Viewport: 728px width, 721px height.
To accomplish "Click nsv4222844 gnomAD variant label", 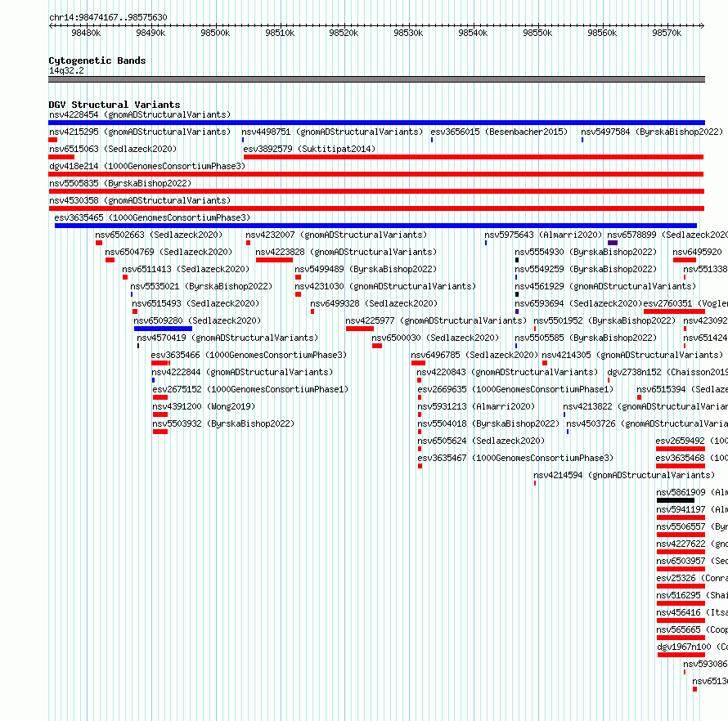I will 242,372.
